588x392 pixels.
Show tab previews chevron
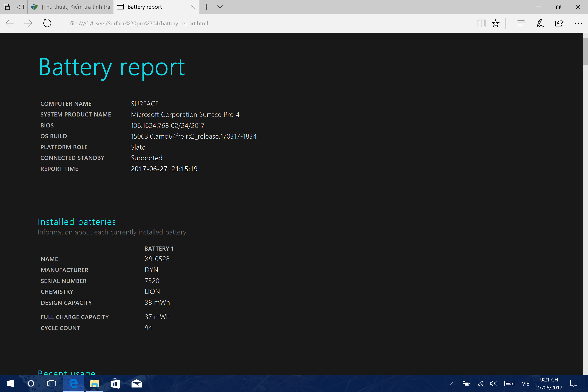220,7
